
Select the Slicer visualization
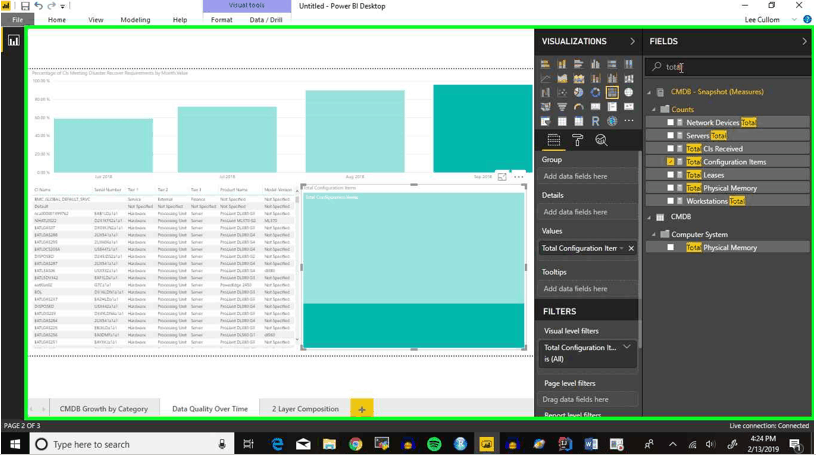pos(545,121)
